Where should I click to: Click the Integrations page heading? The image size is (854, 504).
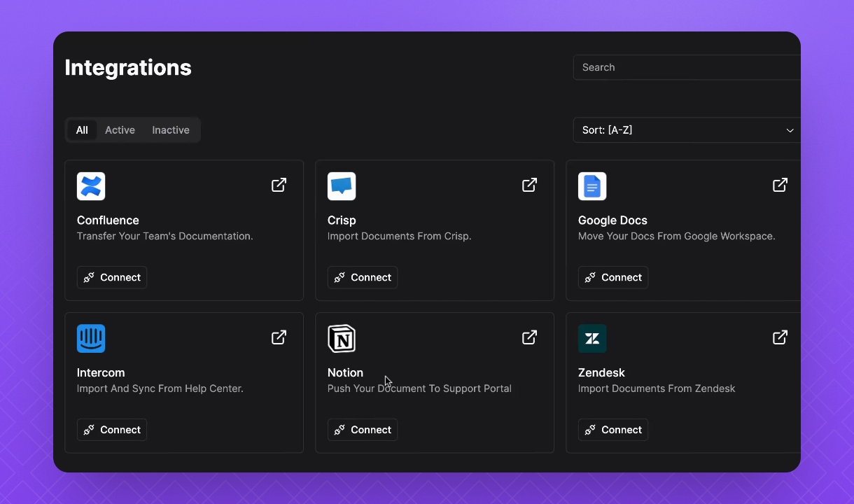point(128,67)
